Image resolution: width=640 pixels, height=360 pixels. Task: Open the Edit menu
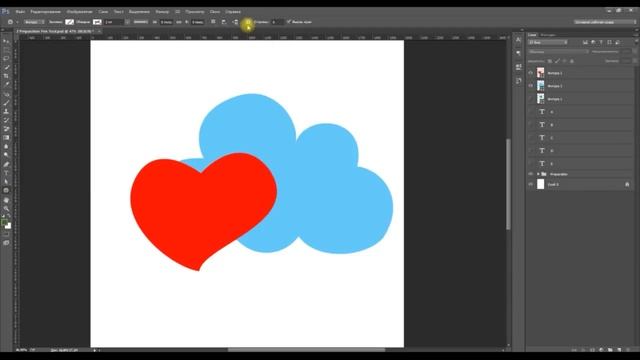click(45, 11)
